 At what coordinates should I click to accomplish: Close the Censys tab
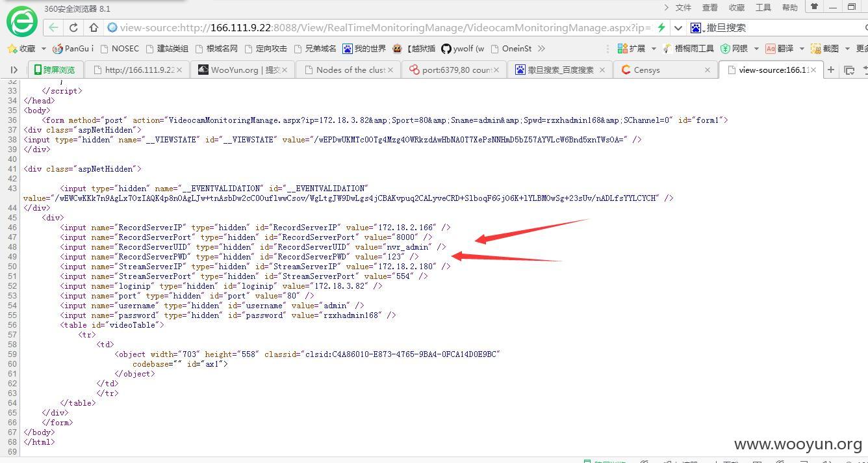[708, 70]
